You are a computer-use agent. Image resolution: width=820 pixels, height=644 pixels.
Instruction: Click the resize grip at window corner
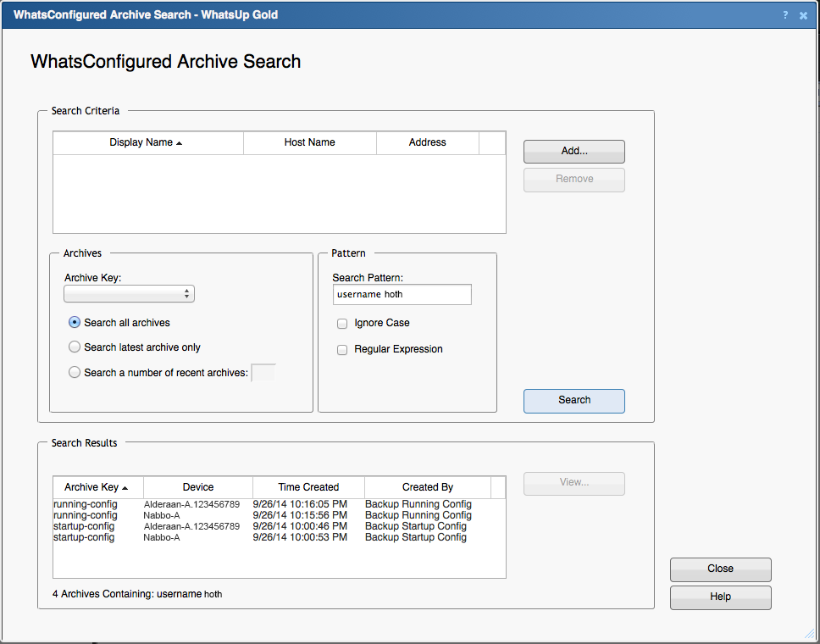[x=810, y=634]
